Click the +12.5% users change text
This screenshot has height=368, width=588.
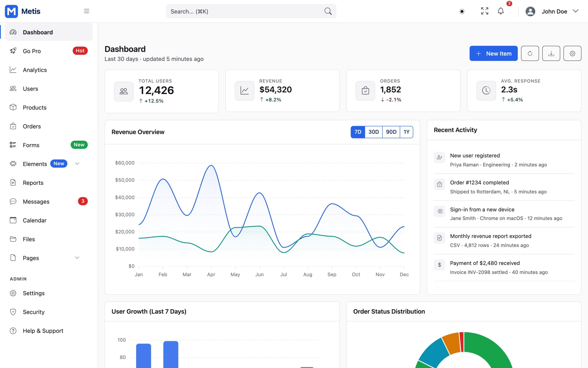coord(154,101)
